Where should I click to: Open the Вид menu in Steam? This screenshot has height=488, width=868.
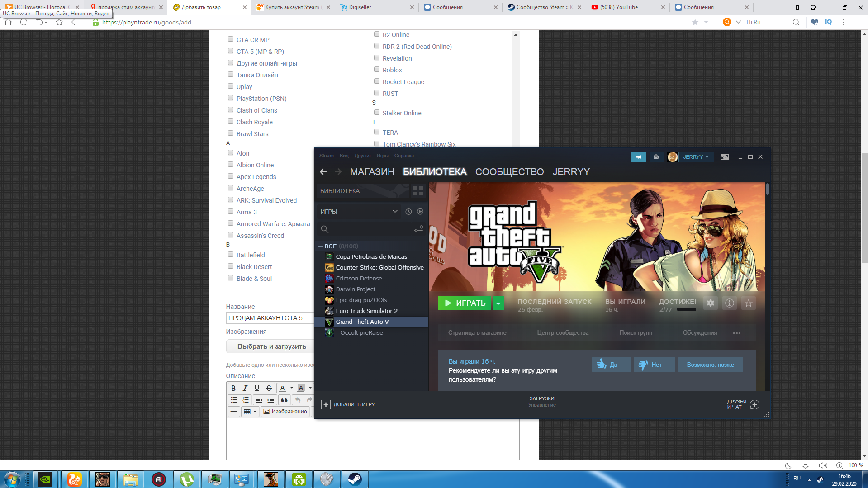(344, 156)
